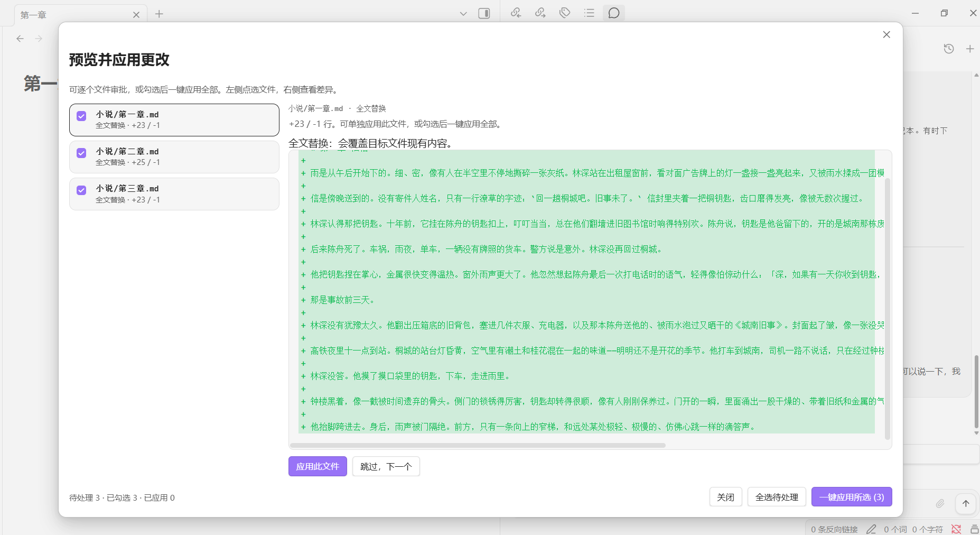Select the 小说/第三章.md file entry

[x=174, y=194]
